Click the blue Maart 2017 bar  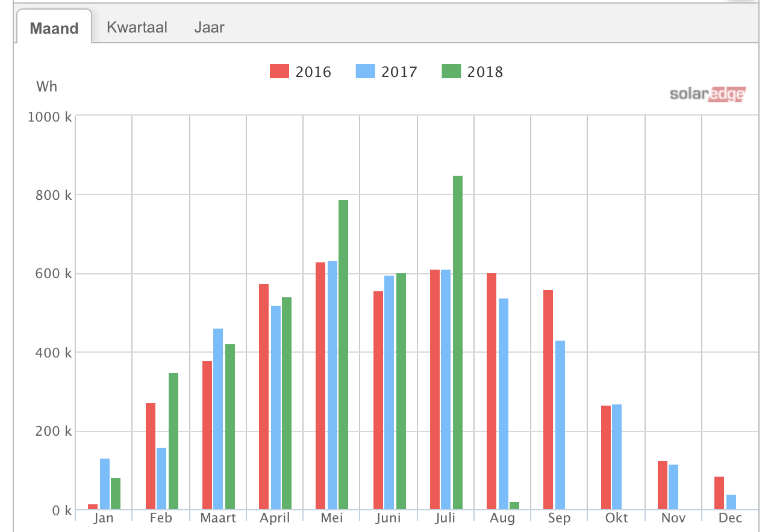point(218,419)
